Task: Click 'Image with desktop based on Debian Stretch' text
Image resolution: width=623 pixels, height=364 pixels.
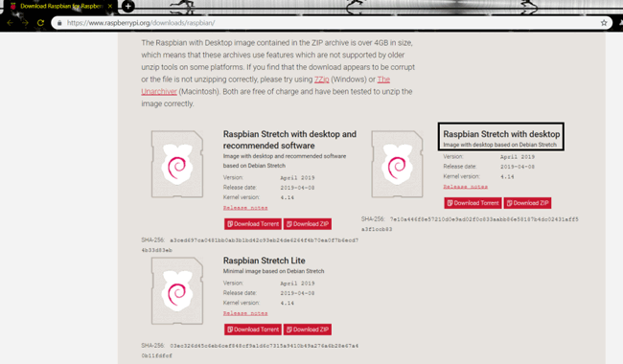Action: click(499, 145)
